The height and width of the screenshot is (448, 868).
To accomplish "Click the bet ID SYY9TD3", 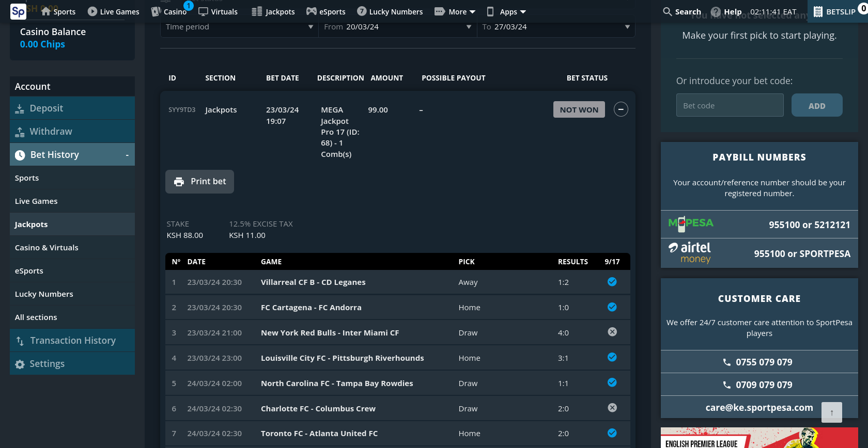I will point(182,110).
